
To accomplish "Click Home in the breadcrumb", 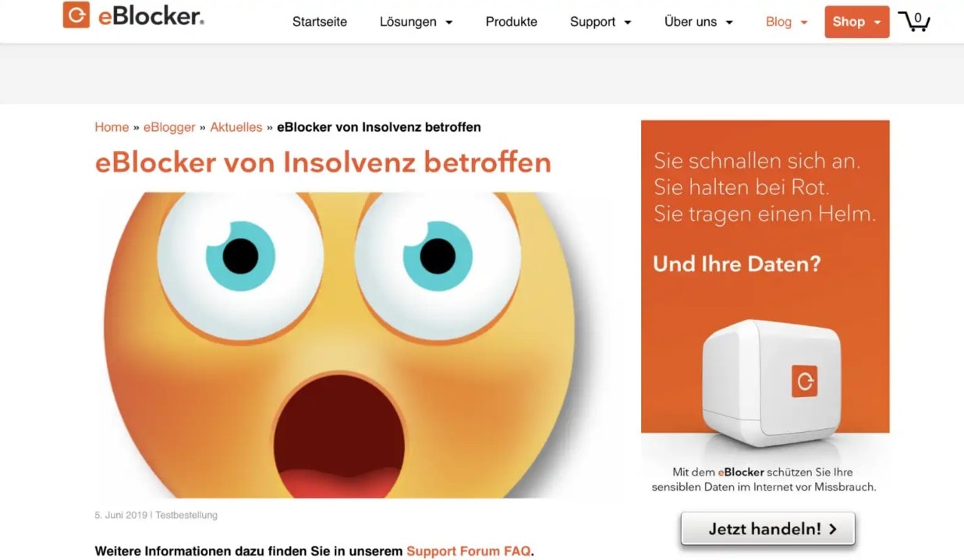I will point(112,127).
